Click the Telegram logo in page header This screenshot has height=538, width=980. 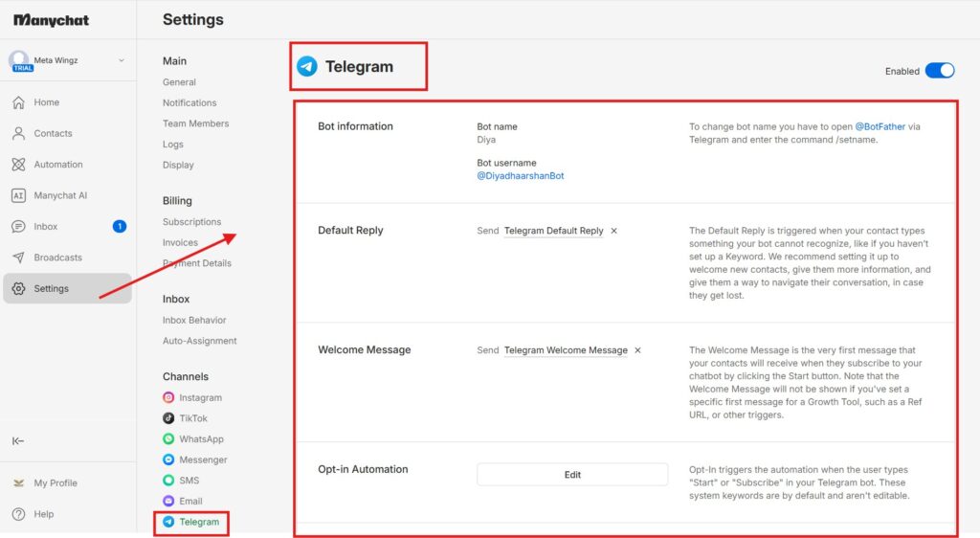pyautogui.click(x=307, y=66)
